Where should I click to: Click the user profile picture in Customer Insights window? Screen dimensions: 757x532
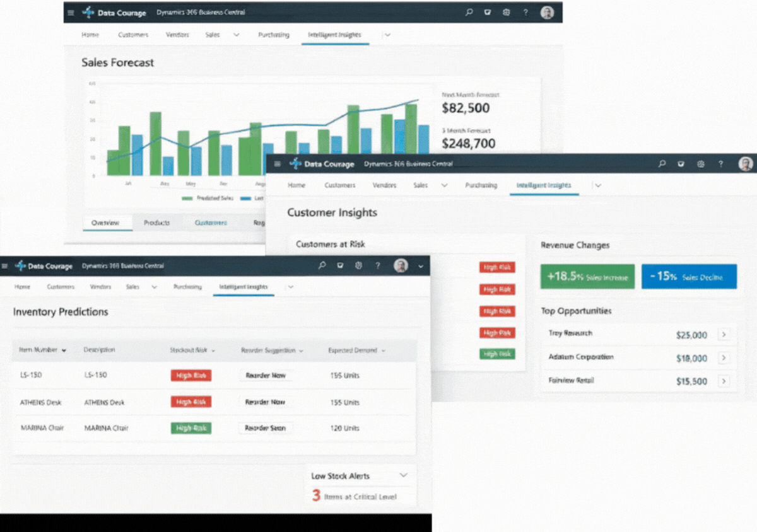pos(746,164)
